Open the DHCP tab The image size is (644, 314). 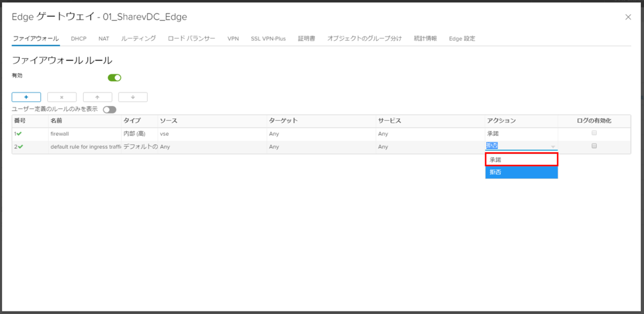point(78,39)
